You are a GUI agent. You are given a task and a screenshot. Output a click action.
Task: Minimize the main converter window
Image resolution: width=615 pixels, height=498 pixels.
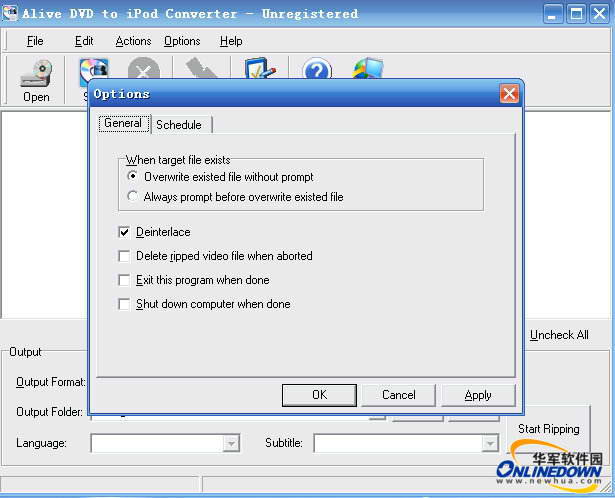tap(553, 14)
